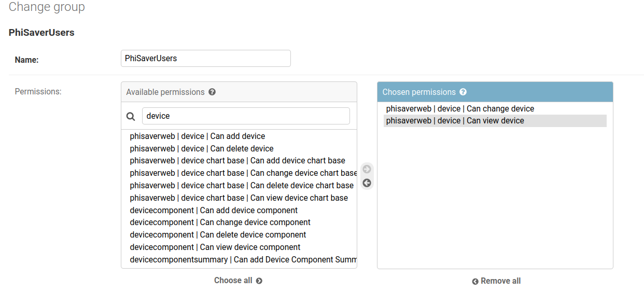Click the permissions filter box containing 'device'

click(246, 116)
